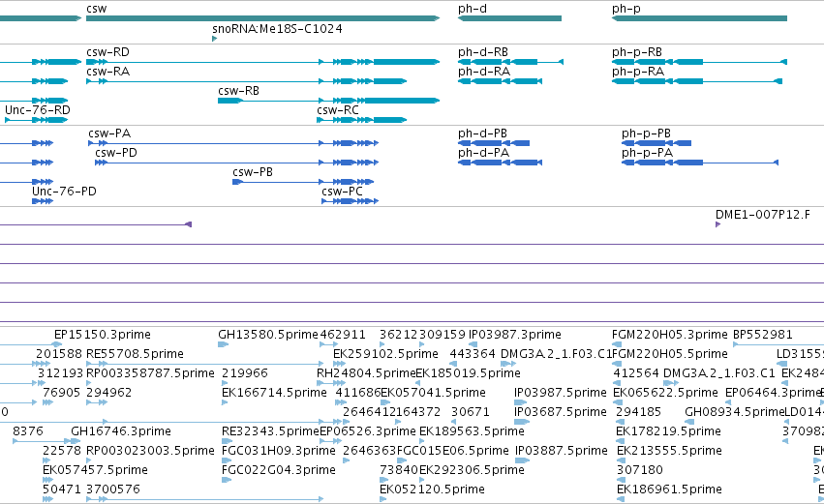Click the FGC031H09.3prime EST label
This screenshot has width=824, height=504.
coord(279,451)
